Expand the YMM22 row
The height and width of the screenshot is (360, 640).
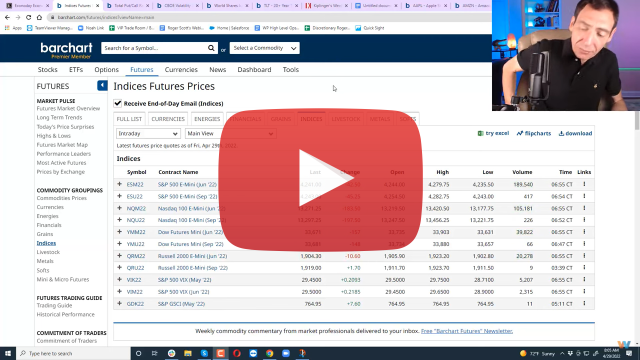(x=119, y=232)
